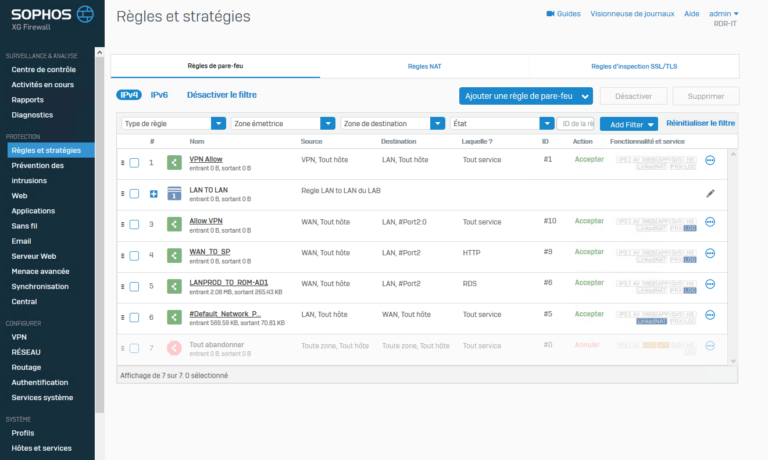Open the Add Filter dropdown
This screenshot has width=768, height=460.
[x=629, y=124]
